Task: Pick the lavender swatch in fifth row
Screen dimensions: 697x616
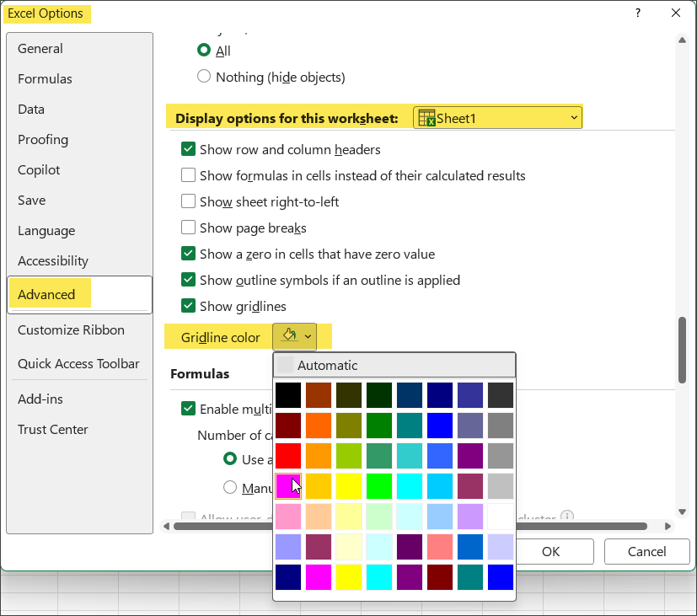Action: pos(470,517)
